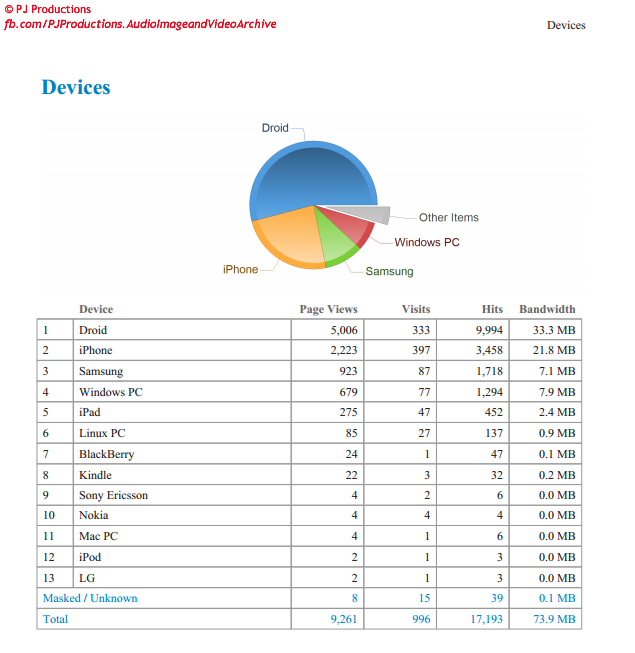Click total page views value 9,261
Viewport: 635px width, 653px height.
(343, 619)
